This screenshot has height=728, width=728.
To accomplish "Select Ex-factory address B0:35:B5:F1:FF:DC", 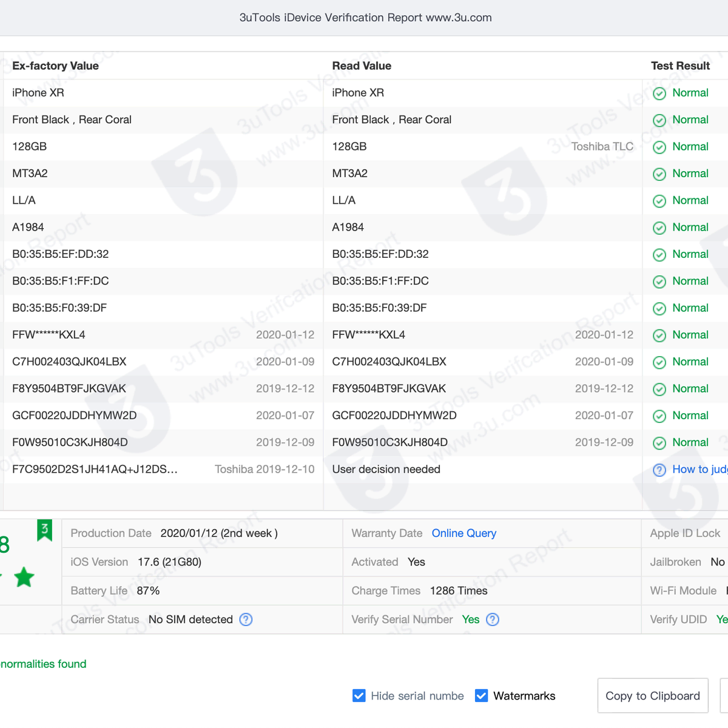I will tap(61, 281).
